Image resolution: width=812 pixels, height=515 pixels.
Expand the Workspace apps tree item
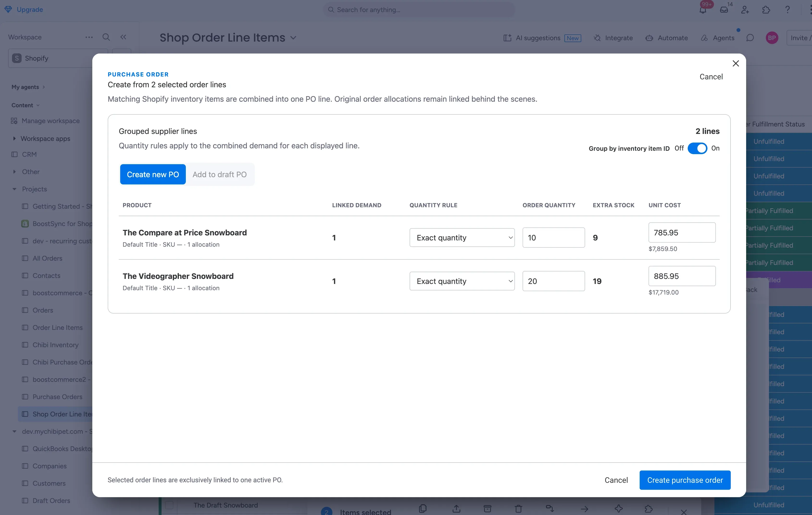point(14,138)
